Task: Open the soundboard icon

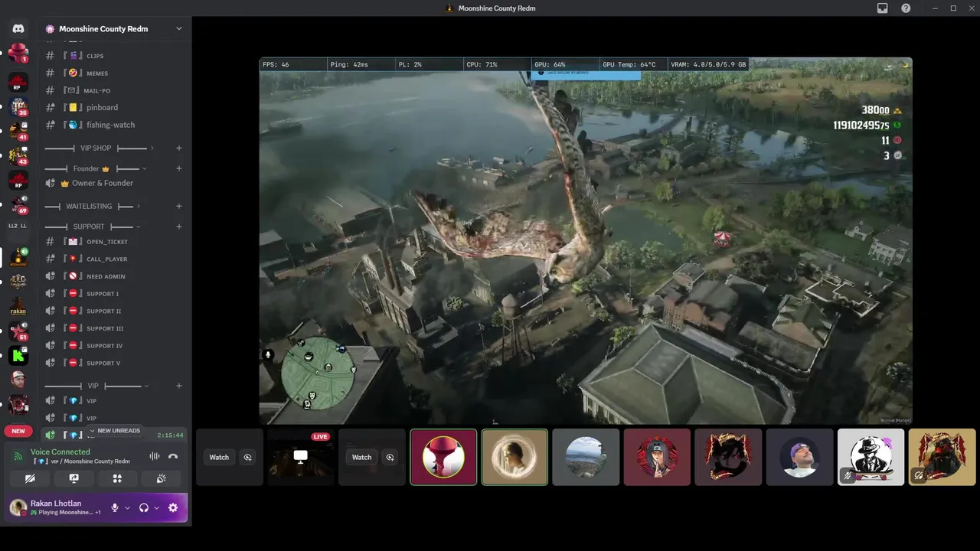Action: point(161,478)
